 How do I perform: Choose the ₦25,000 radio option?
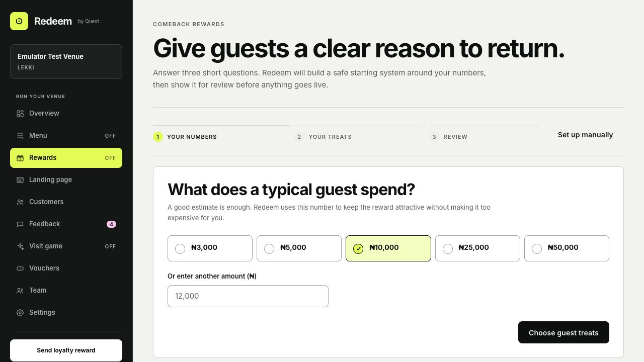pos(477,248)
